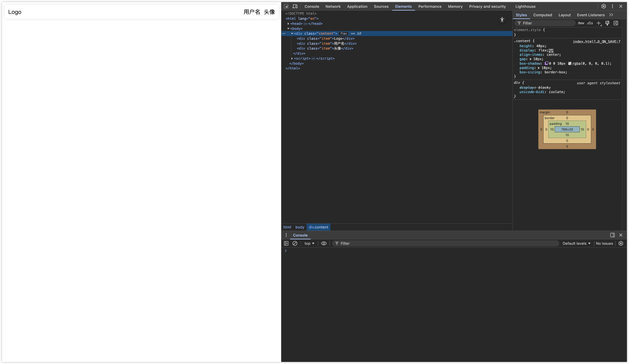Toggle the computed styles sidebar icon
The height and width of the screenshot is (364, 629).
coord(616,23)
